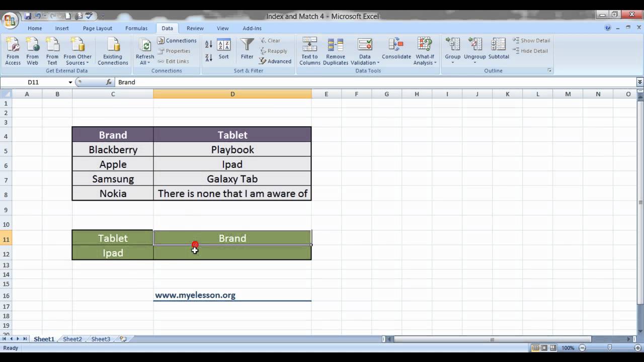Run spelling check from Quick Access toolbar
The height and width of the screenshot is (362, 644).
(89, 16)
